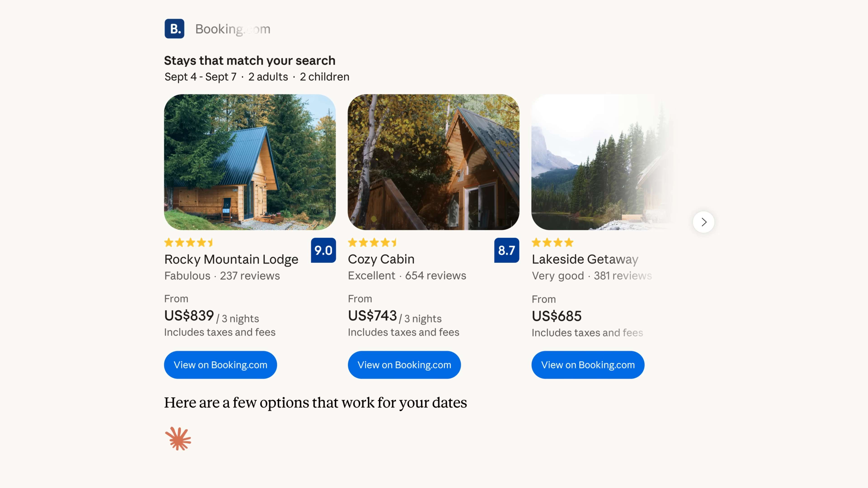This screenshot has width=868, height=488.
Task: Click the Cozy Cabin title
Action: click(x=381, y=259)
